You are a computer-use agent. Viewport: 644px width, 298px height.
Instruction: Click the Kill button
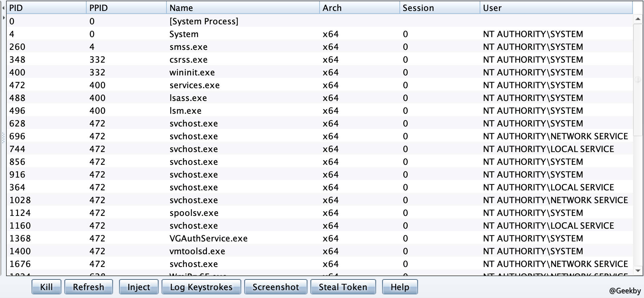click(46, 287)
